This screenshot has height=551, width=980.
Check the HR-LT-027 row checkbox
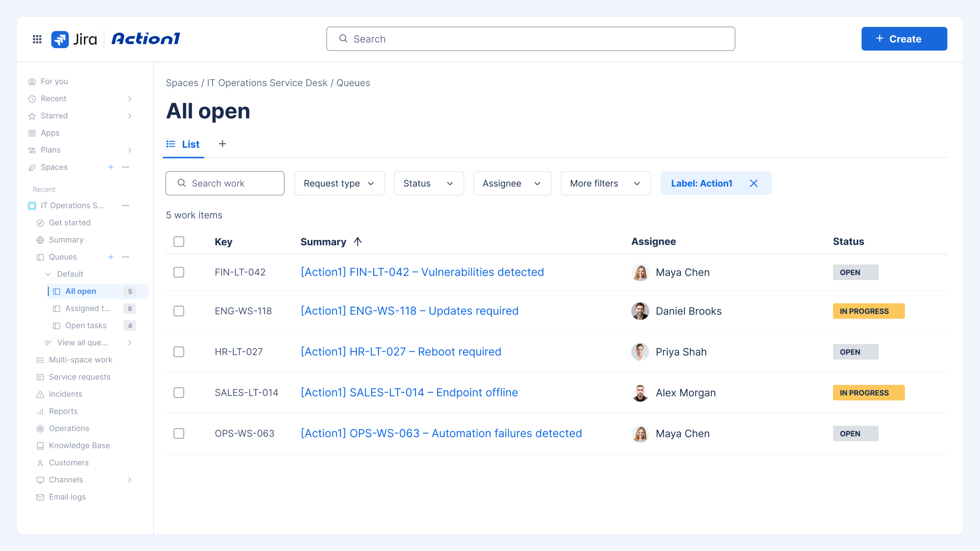[179, 352]
